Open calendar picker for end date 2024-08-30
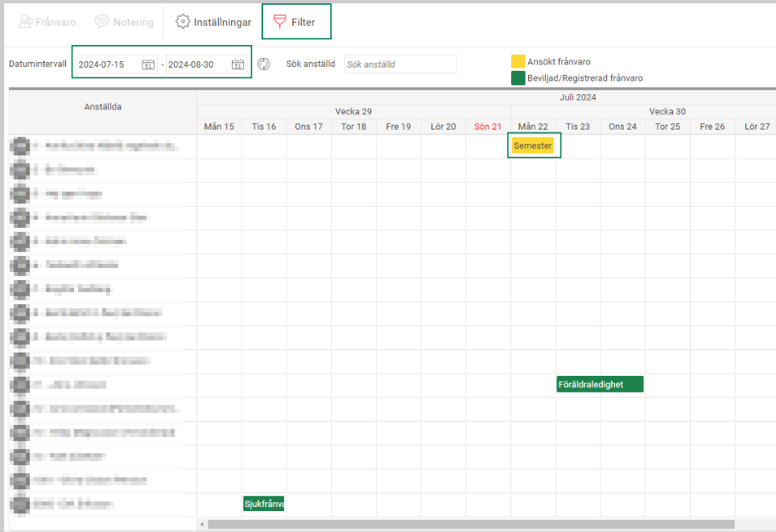 (237, 64)
